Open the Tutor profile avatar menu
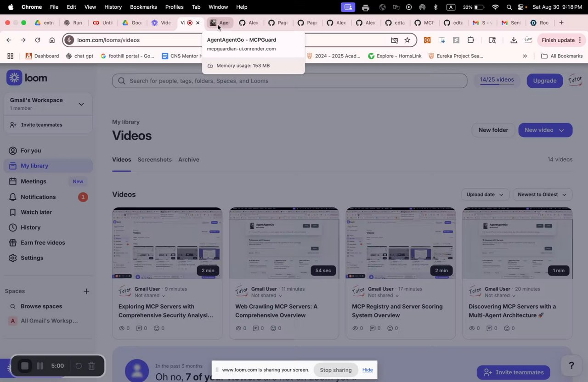588x382 pixels. [x=575, y=80]
